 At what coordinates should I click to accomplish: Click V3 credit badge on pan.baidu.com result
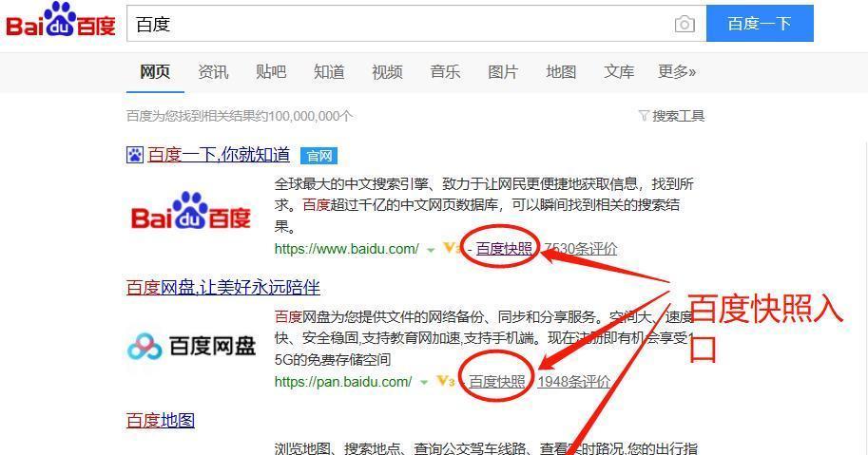446,381
